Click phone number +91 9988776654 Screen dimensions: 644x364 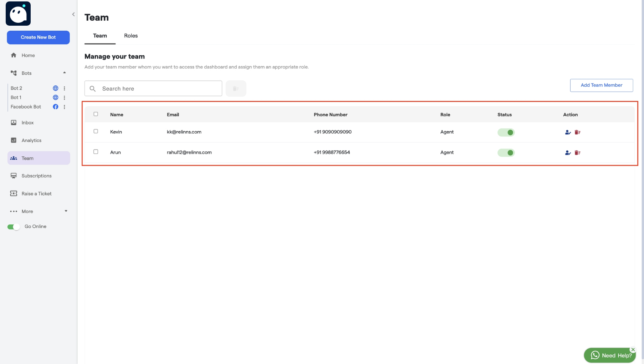tap(332, 152)
